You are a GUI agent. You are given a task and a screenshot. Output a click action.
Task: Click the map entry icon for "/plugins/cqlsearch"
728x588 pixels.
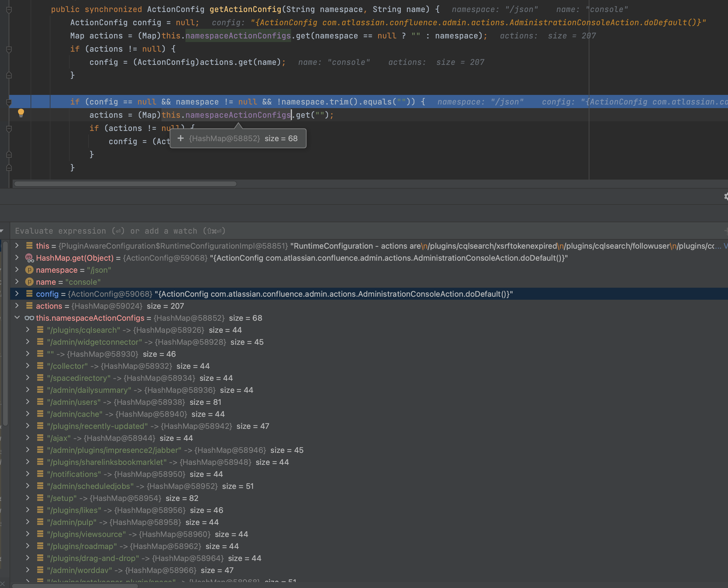tap(40, 329)
